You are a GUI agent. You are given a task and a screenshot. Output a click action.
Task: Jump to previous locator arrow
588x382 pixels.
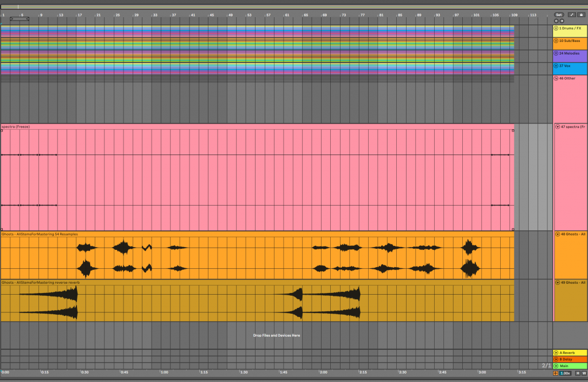tap(556, 21)
